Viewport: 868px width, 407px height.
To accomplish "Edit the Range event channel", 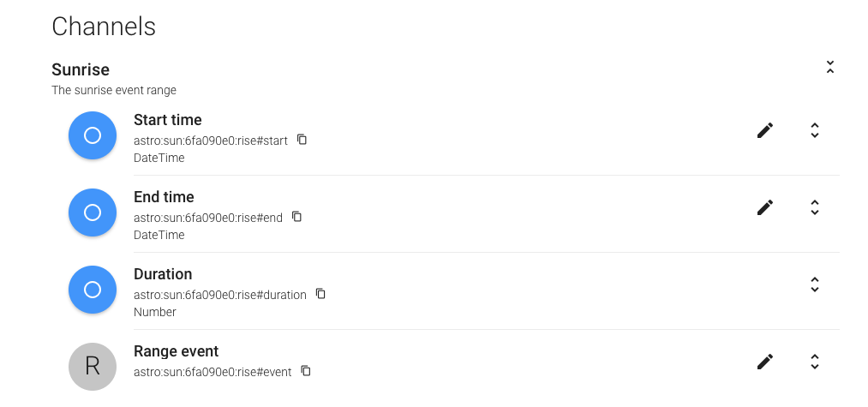I will tap(765, 362).
